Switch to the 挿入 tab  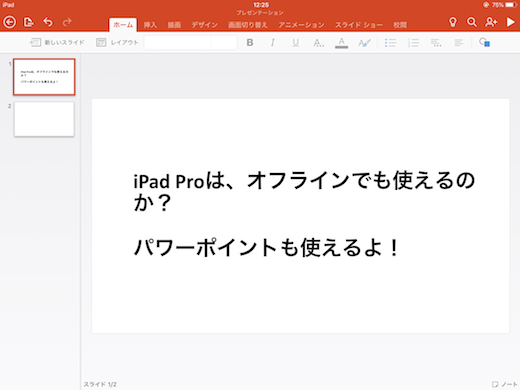pyautogui.click(x=150, y=25)
